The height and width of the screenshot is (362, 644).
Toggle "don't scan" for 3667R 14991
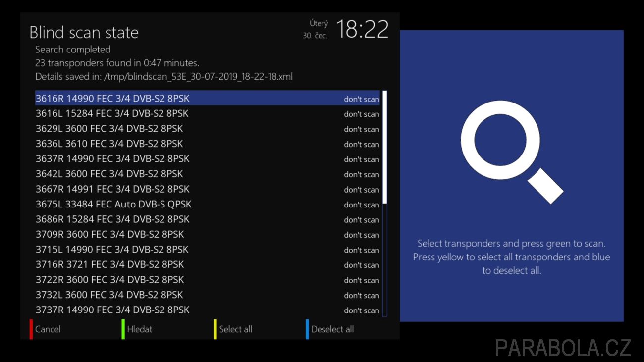(362, 190)
